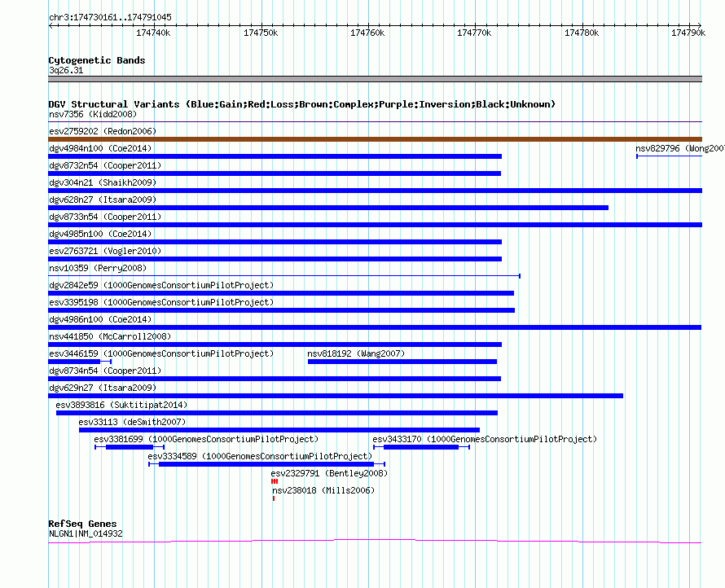Click dgv628n27 (Itsara2009) label

(103, 200)
